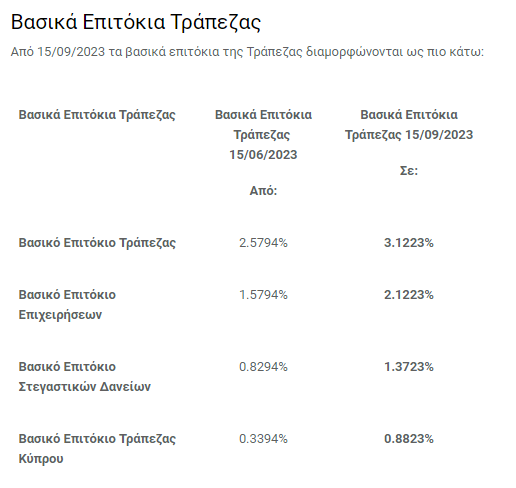
Task: Click the 1.5794% rate value
Action: [x=263, y=295]
